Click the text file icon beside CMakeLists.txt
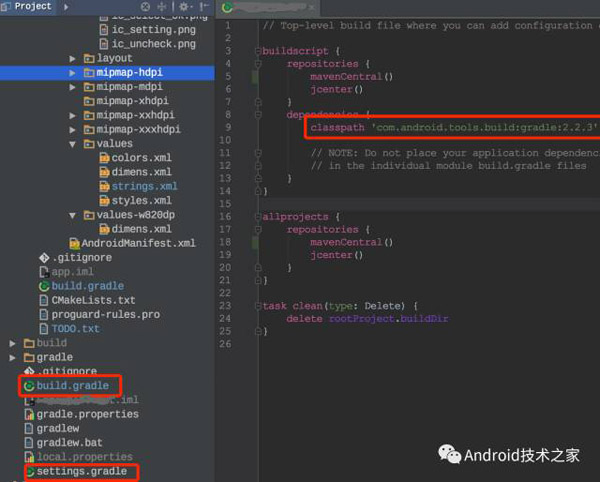600x482 pixels. (x=44, y=300)
